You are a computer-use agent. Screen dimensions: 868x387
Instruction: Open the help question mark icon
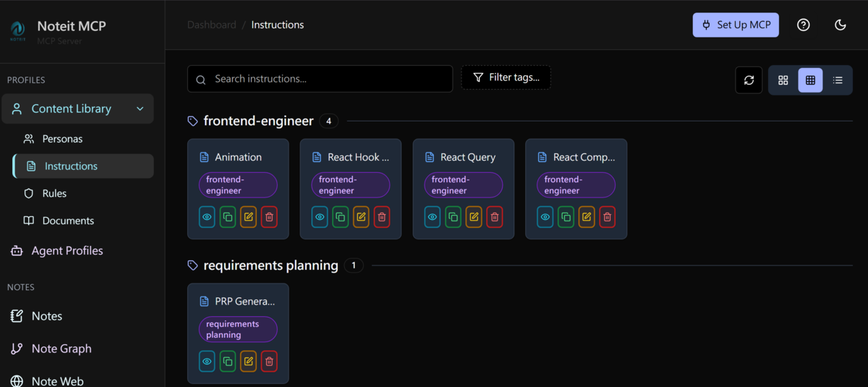click(803, 25)
